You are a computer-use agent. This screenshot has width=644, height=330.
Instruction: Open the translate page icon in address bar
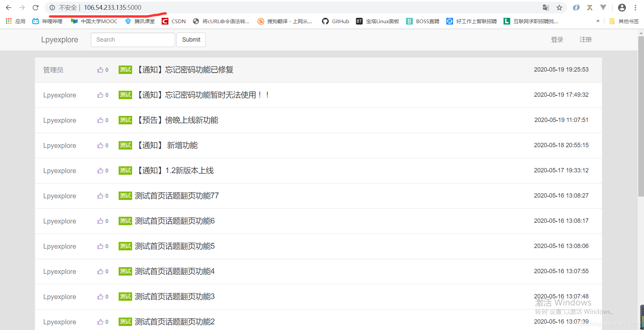coord(546,7)
